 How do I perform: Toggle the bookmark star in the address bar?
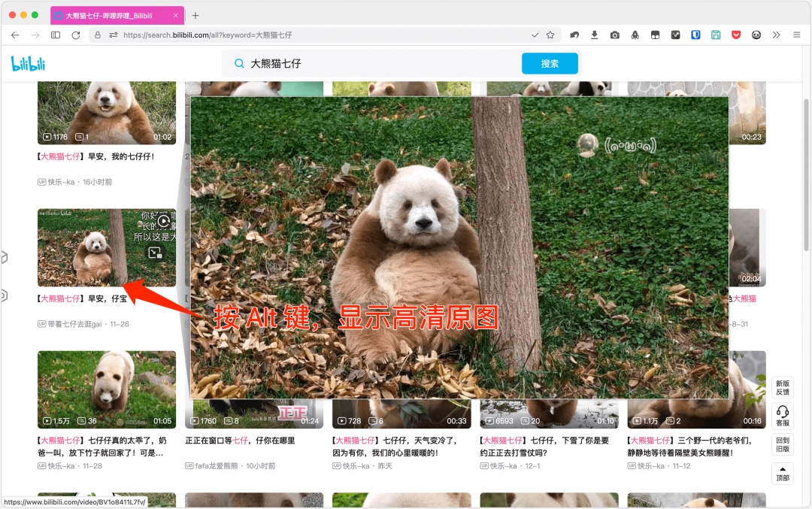pos(550,35)
